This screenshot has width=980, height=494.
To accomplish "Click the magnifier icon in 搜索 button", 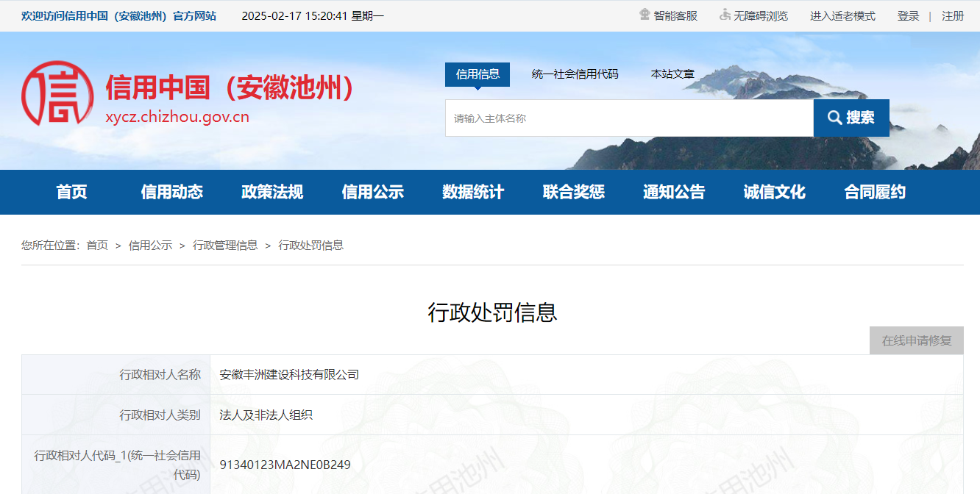I will 834,118.
